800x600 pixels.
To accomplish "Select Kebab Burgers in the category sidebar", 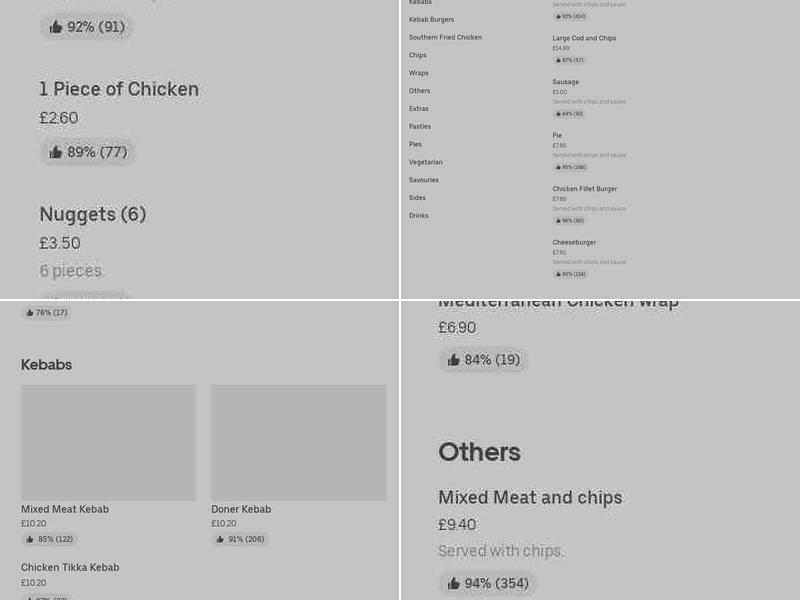I will [429, 19].
